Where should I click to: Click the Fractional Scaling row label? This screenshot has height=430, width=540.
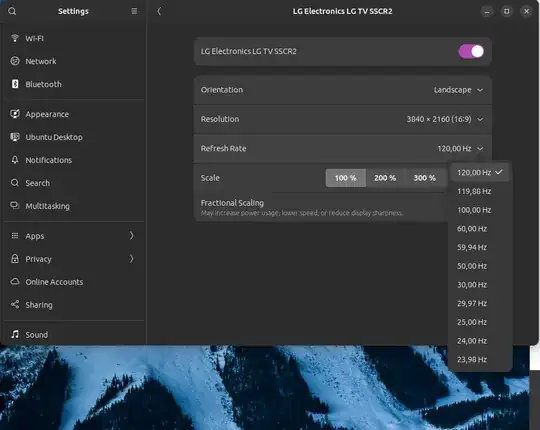(x=232, y=203)
